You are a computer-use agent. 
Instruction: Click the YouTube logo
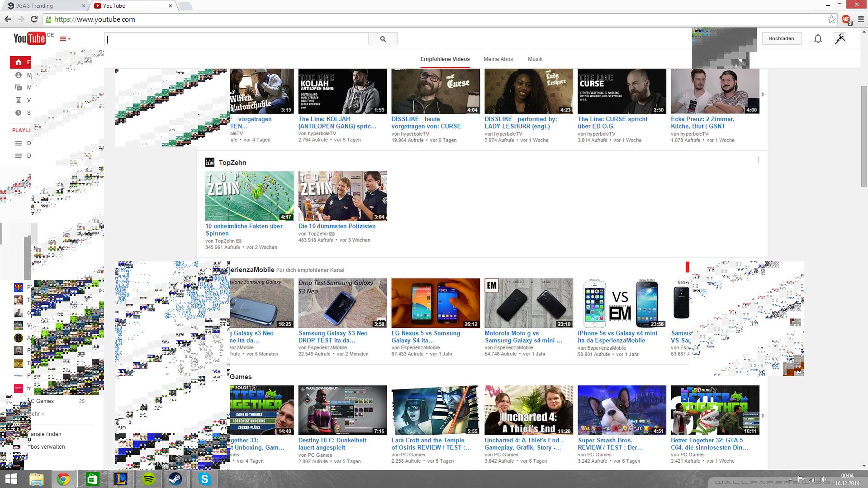pyautogui.click(x=30, y=38)
